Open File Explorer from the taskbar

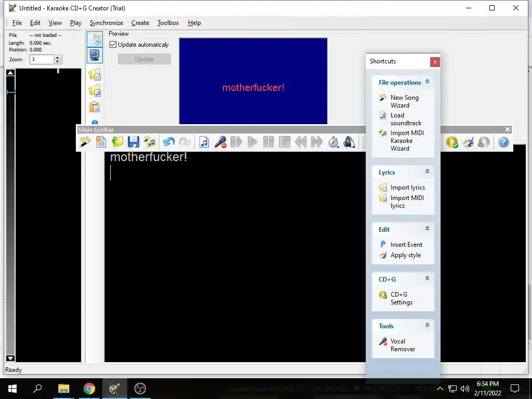(x=64, y=389)
